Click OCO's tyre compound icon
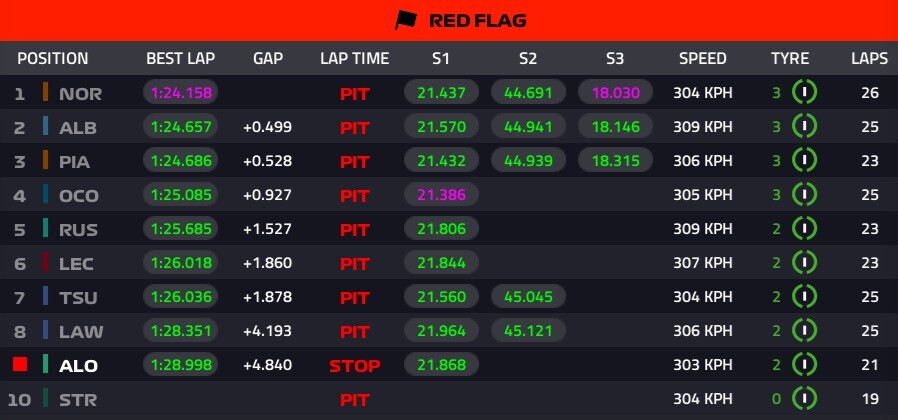This screenshot has width=898, height=420. [805, 196]
